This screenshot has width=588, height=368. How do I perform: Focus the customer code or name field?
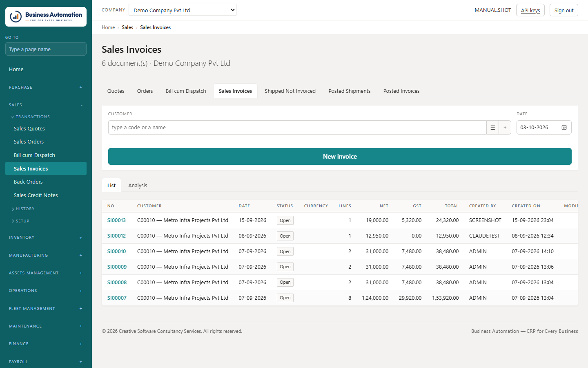click(297, 128)
